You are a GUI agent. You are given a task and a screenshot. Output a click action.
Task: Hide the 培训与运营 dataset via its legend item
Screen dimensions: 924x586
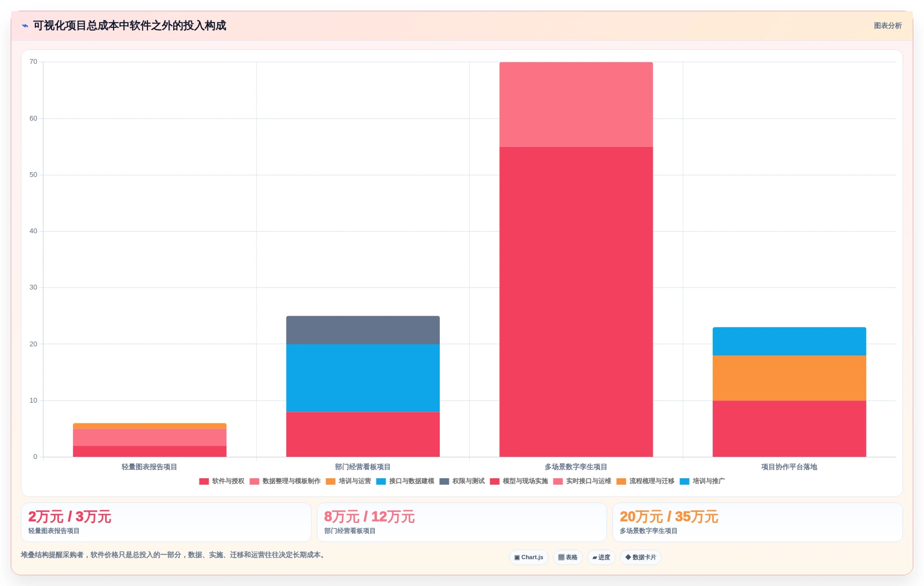point(348,481)
